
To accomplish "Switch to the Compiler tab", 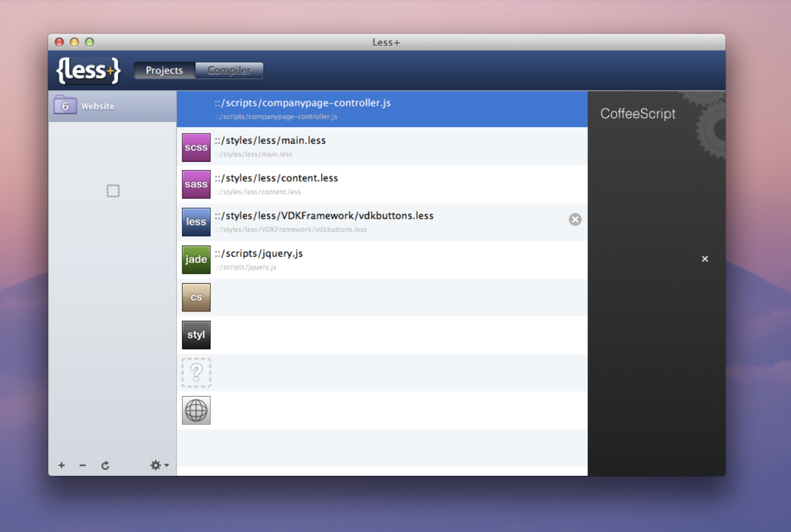I will pos(229,70).
